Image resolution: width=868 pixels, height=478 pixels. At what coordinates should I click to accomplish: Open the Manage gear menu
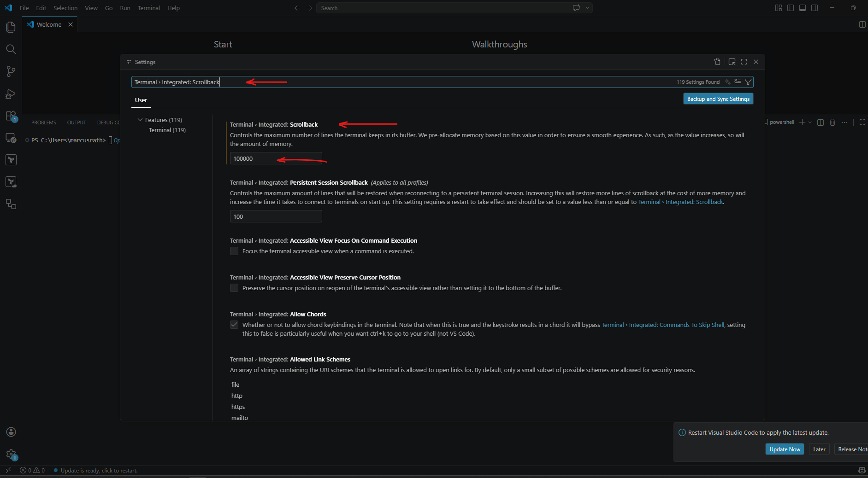(11, 455)
